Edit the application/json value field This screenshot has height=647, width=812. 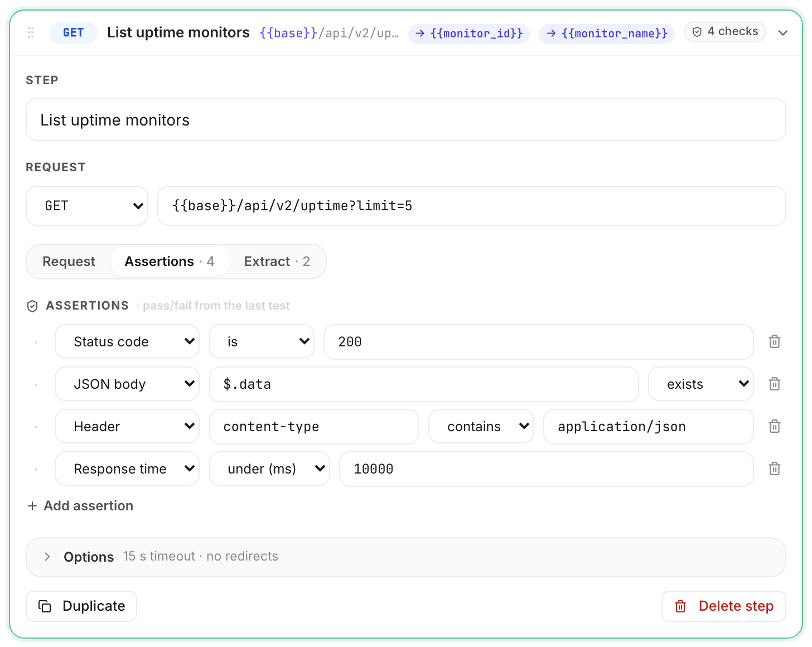coord(649,427)
